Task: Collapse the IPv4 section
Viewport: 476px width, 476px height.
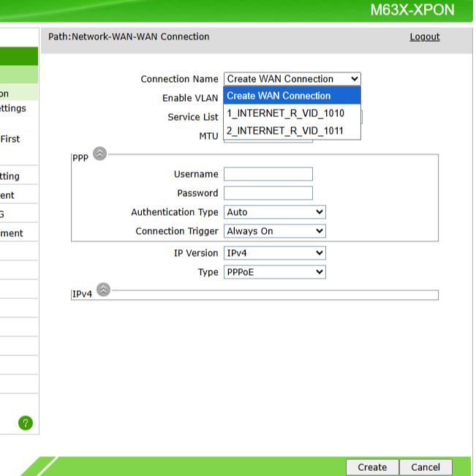Action: point(103,290)
